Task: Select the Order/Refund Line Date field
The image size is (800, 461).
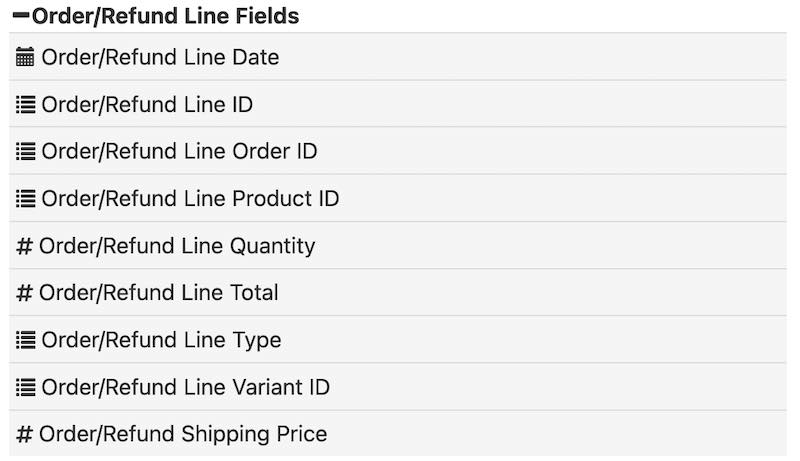Action: pos(160,58)
